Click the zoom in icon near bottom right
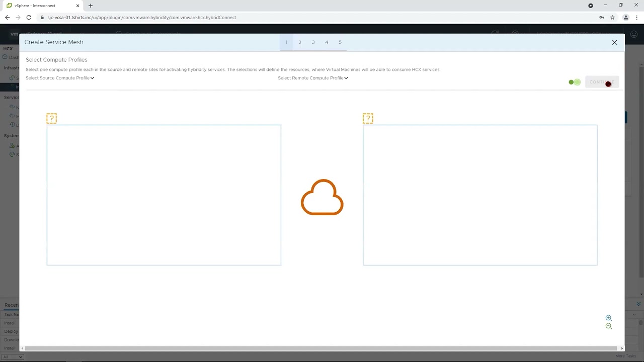644x362 pixels. point(609,318)
